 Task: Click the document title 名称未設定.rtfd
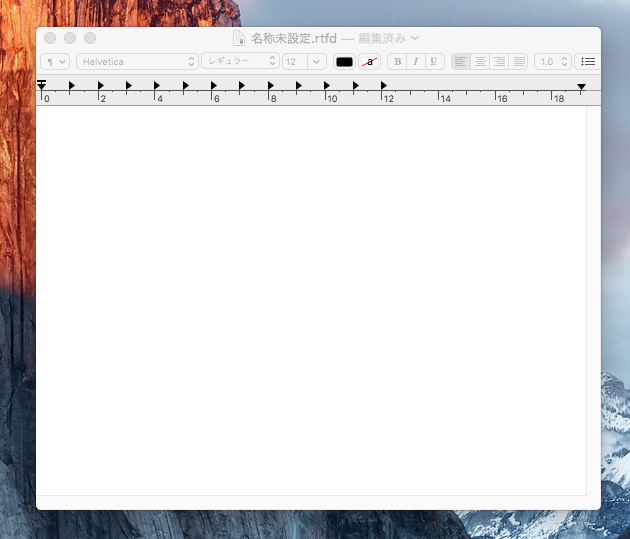294,38
